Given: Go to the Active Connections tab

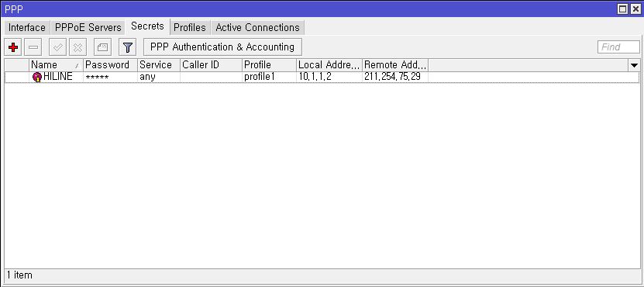Looking at the screenshot, I should click(x=257, y=28).
